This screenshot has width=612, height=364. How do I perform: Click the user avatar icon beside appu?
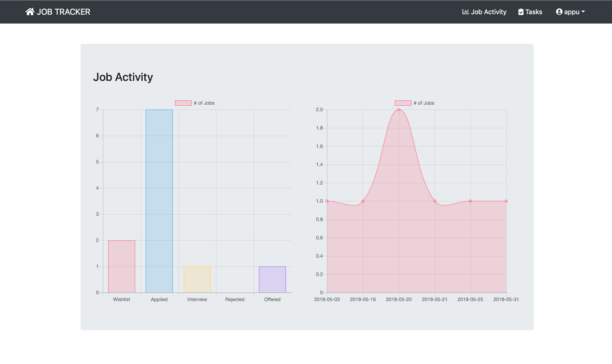click(559, 12)
